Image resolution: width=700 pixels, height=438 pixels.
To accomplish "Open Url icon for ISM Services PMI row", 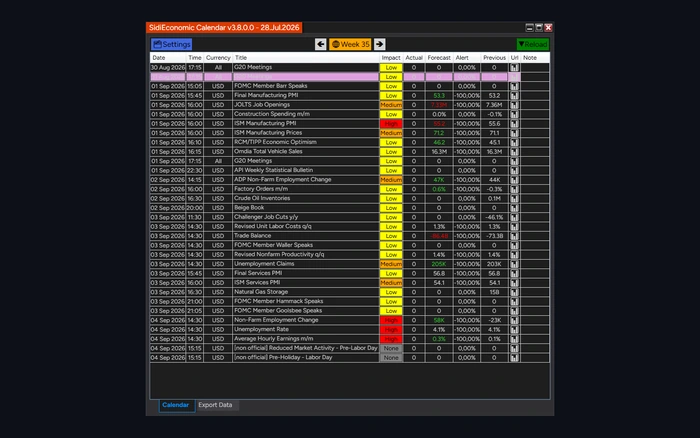I will (x=514, y=283).
